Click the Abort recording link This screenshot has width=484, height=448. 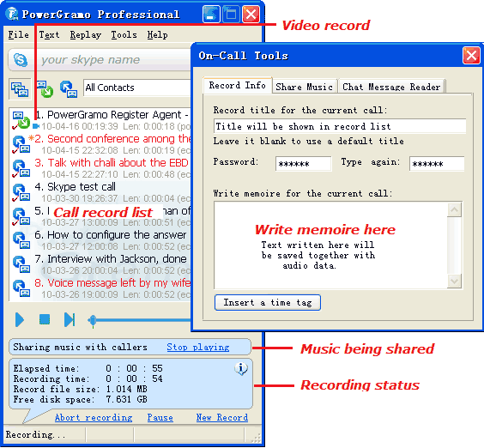click(x=94, y=417)
